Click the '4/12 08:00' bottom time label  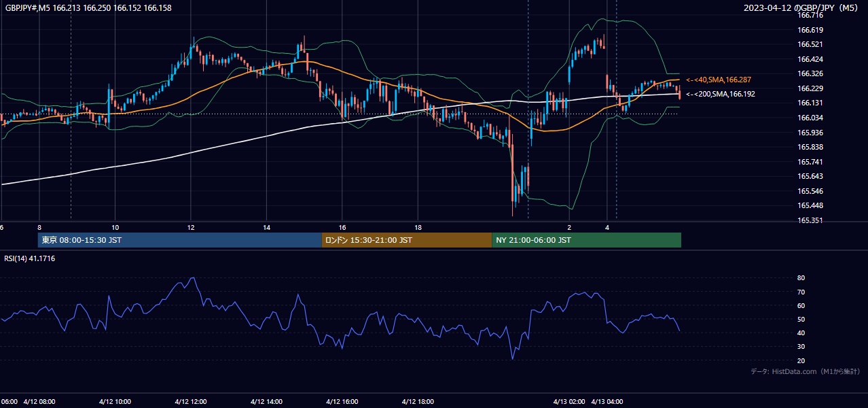tap(39, 401)
